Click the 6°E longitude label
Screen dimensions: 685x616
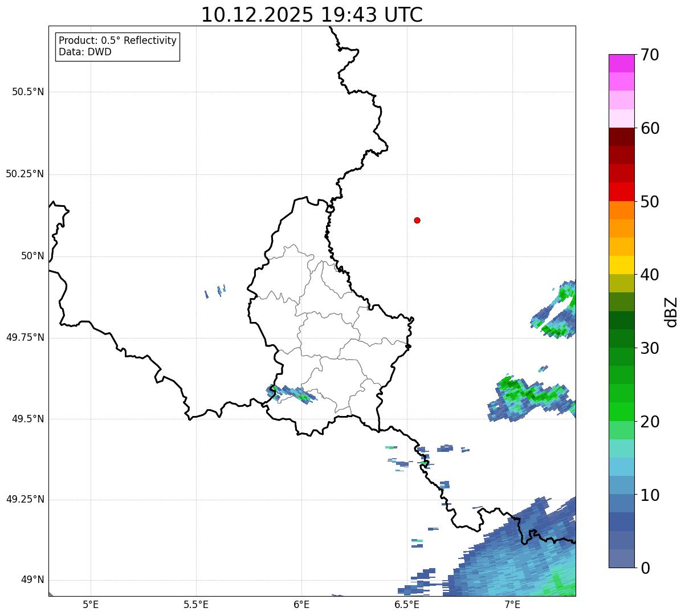[x=301, y=605]
